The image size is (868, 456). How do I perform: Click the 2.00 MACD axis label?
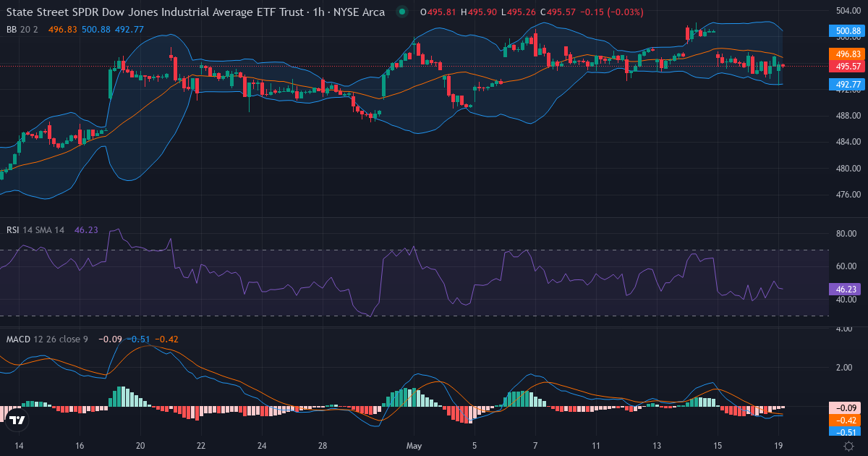click(844, 368)
